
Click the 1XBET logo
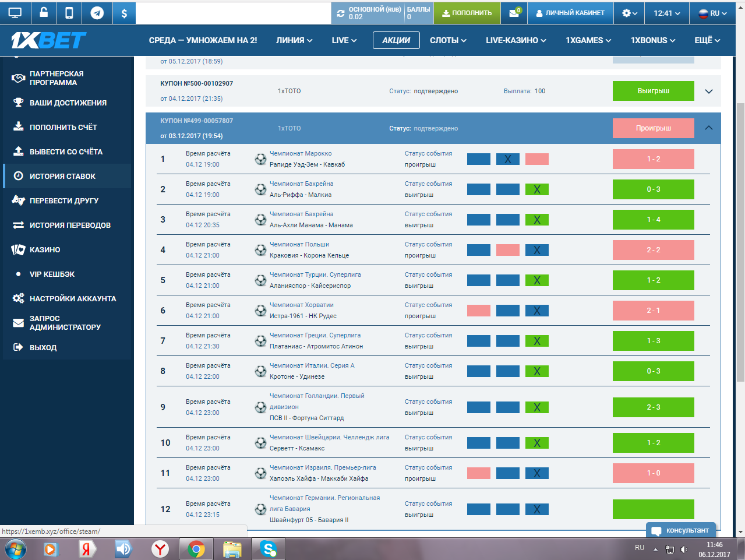click(48, 40)
